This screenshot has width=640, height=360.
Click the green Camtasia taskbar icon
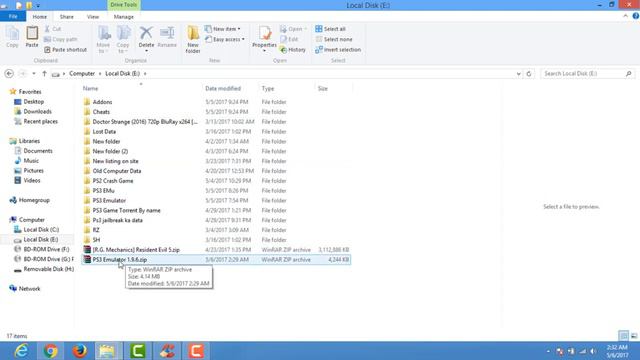138,351
